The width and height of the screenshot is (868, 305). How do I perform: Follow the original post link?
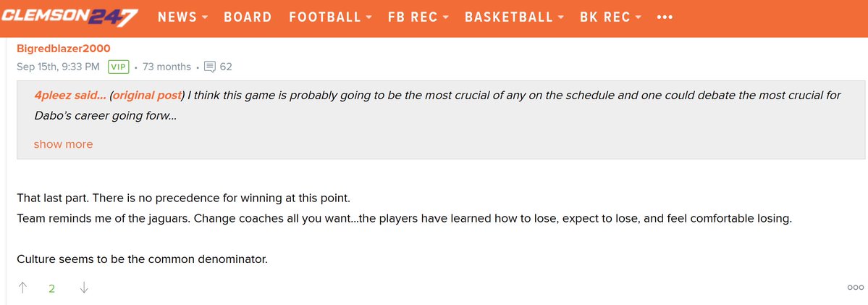tap(148, 96)
